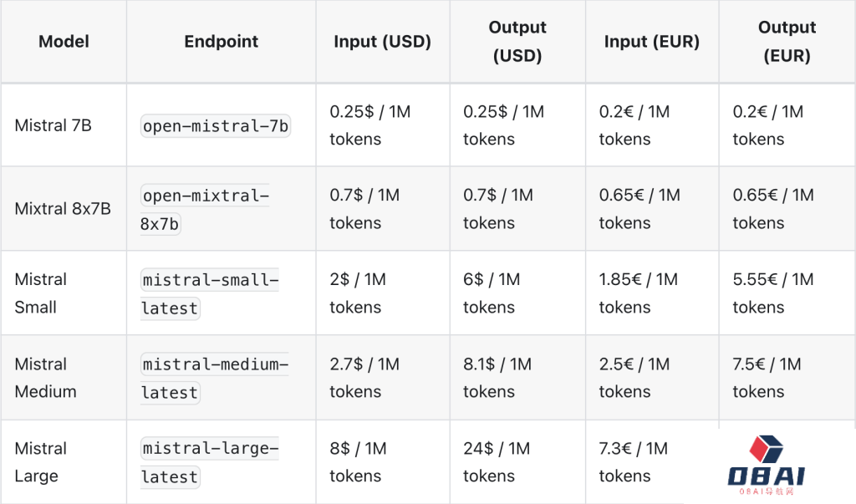Screen dimensions: 856x504
Task: Click the Mistral Small model cell
Action: 40,293
